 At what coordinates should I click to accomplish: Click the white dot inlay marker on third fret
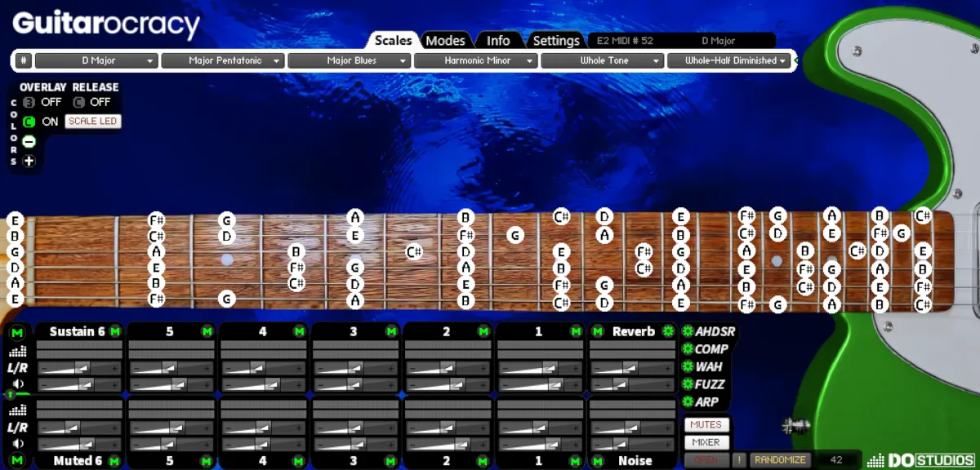tap(227, 259)
